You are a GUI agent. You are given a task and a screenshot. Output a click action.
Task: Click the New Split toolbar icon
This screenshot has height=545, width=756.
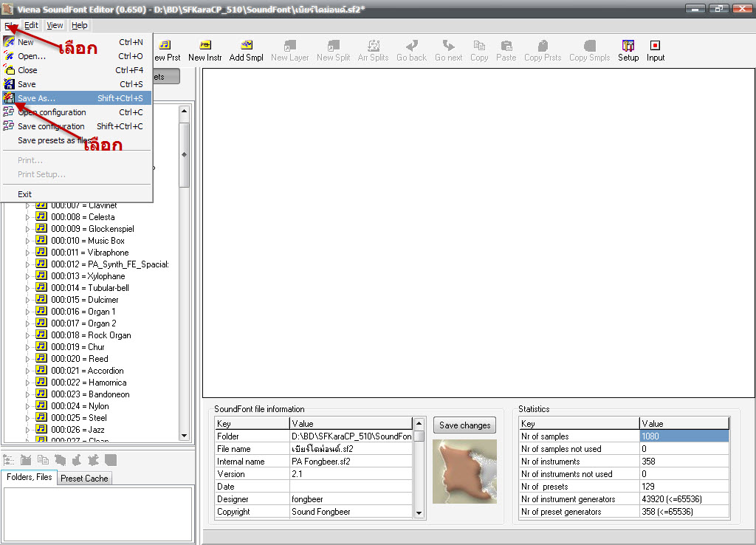tap(333, 45)
